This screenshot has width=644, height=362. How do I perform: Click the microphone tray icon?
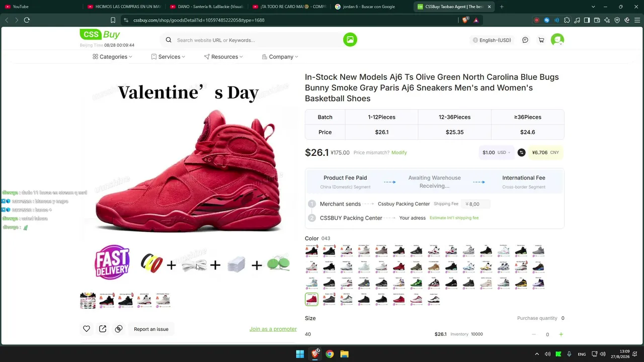point(569,354)
